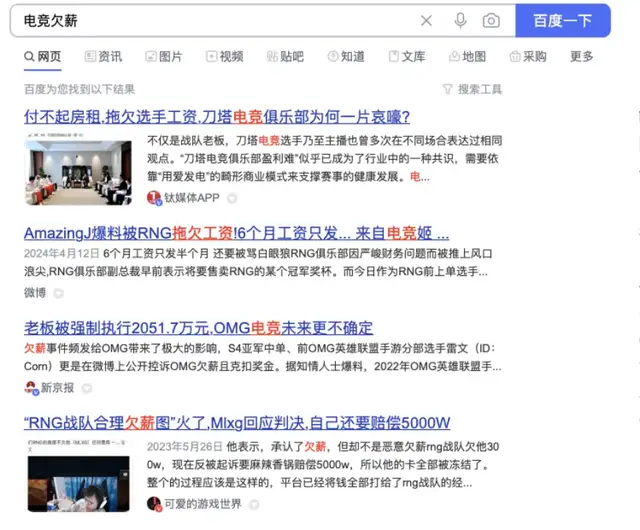Open the 刀塔电竞俱乐部为何一片哀嚎 result link
Viewport: 640px width, 530px height.
217,117
